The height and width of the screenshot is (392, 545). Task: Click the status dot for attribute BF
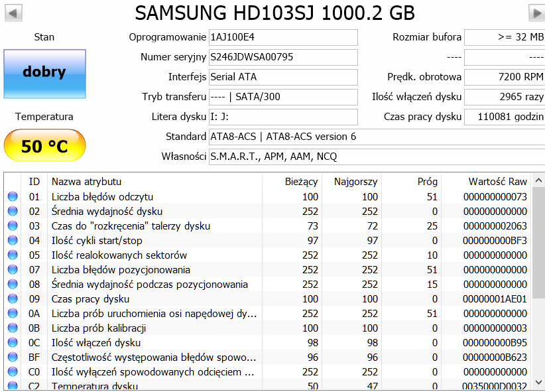(13, 358)
